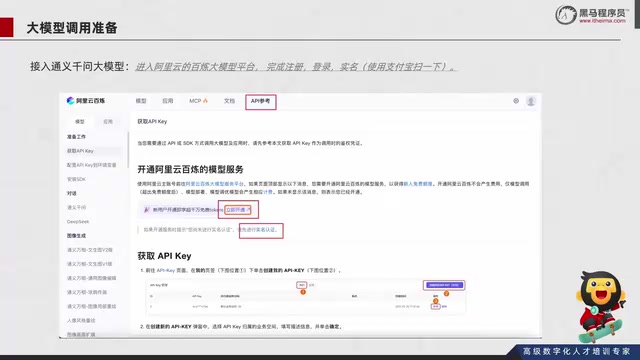Select 通义千问 under 对话 in the sidebar
The width and height of the screenshot is (640, 360).
point(76,207)
